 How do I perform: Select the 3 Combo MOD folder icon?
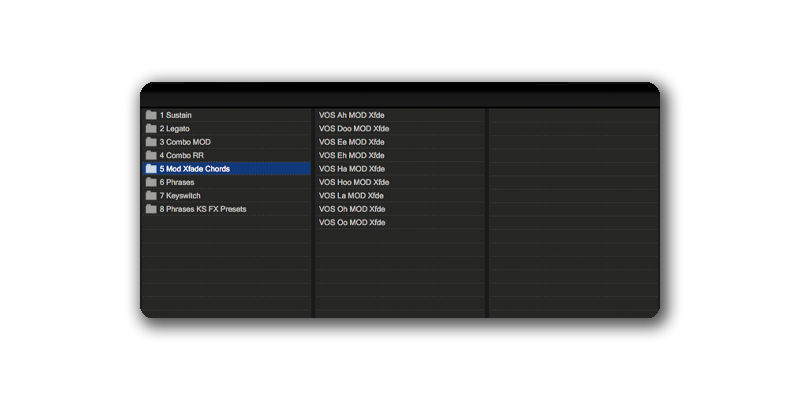click(x=151, y=142)
